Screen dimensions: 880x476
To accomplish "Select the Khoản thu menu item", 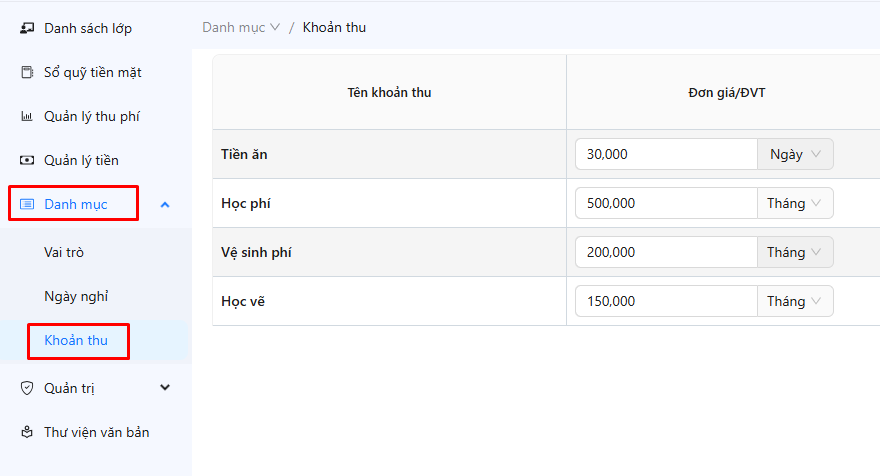I will point(76,340).
